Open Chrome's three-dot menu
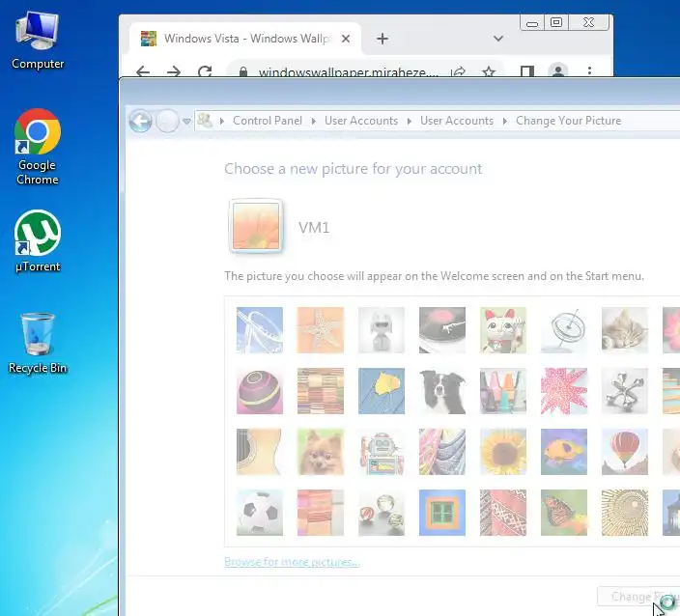 (x=589, y=70)
